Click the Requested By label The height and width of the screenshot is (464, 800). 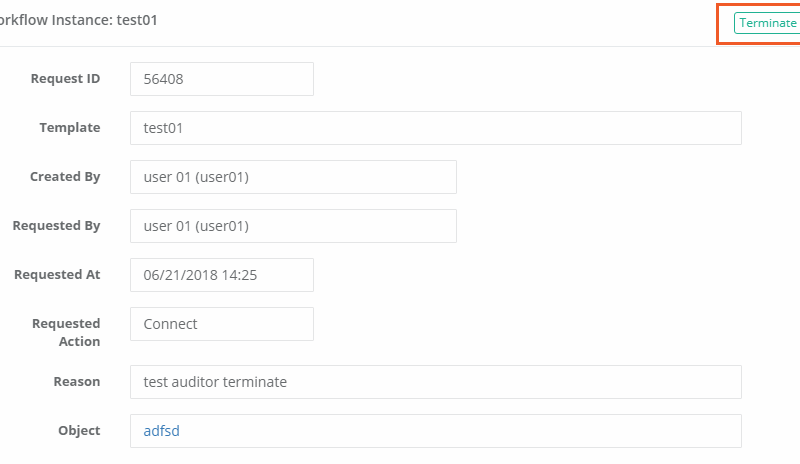56,226
